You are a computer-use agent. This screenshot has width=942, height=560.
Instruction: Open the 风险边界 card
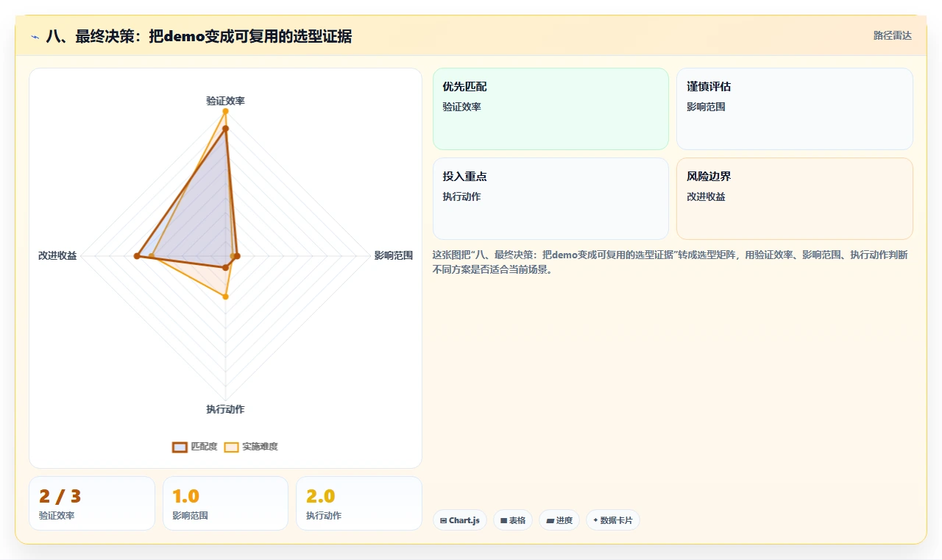point(795,199)
